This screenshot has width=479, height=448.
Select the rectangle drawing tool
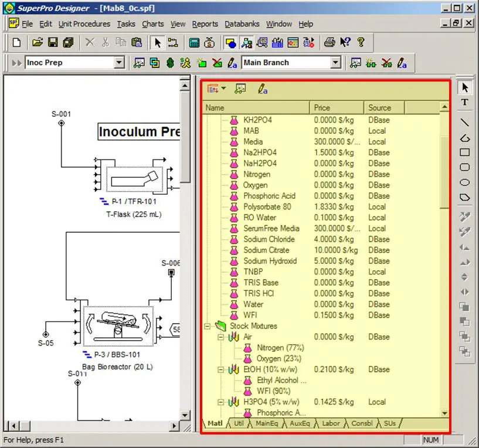464,153
